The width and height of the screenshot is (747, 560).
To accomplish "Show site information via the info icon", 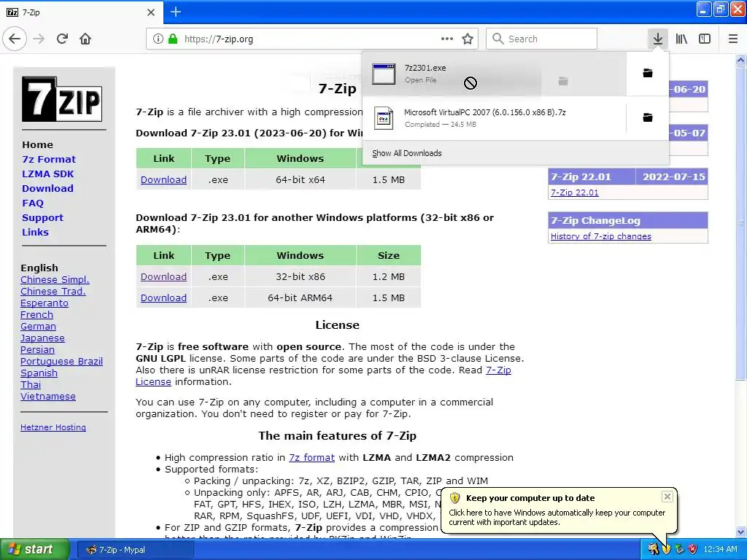I will (158, 39).
